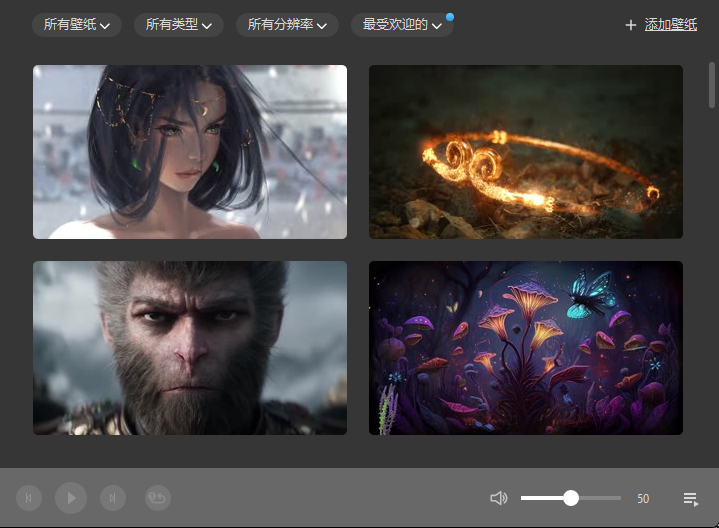719x528 pixels.
Task: Open the playlist icon
Action: click(691, 499)
